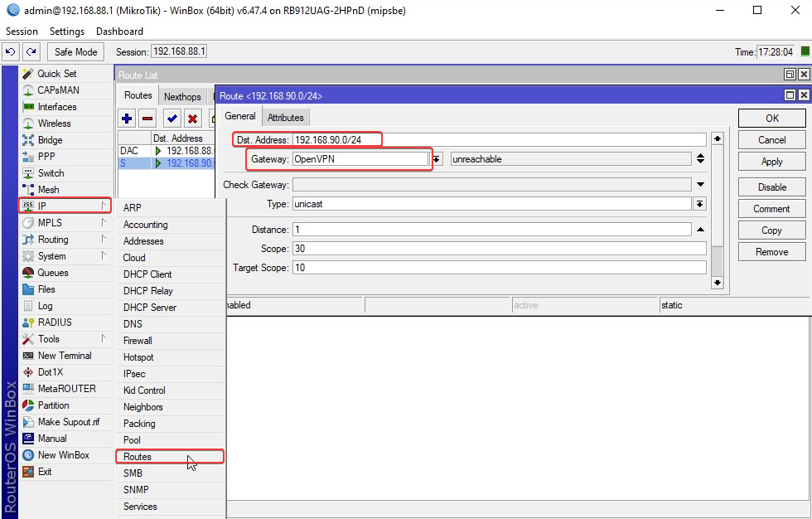Click Exit in sidebar
Viewport: 812px width, 519px height.
[x=65, y=472]
